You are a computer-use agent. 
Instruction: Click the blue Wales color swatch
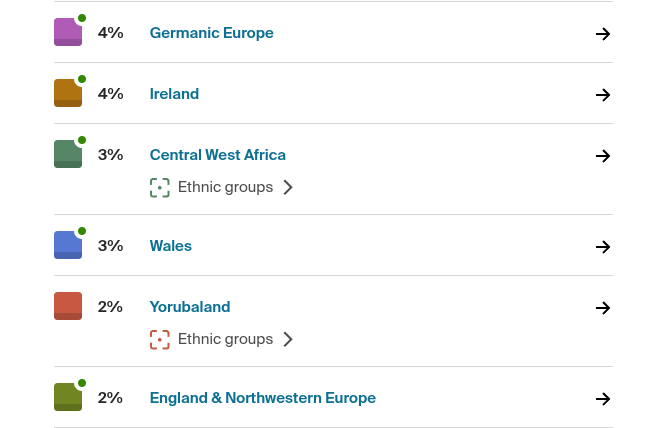click(x=68, y=245)
